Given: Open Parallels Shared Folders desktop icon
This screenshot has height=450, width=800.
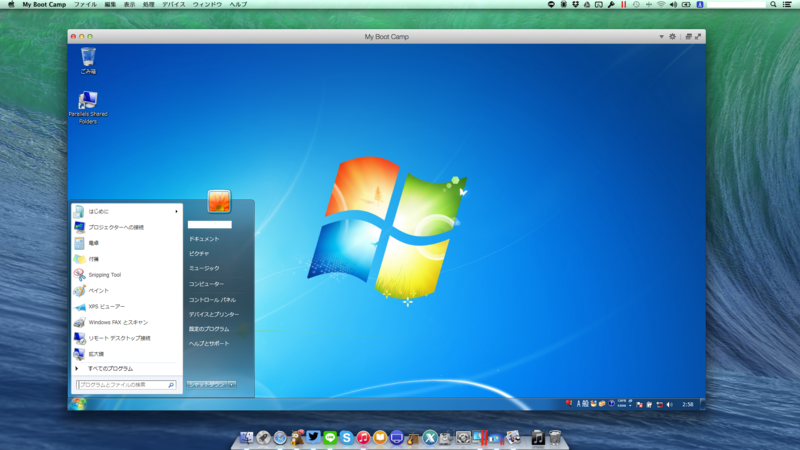Looking at the screenshot, I should click(88, 108).
